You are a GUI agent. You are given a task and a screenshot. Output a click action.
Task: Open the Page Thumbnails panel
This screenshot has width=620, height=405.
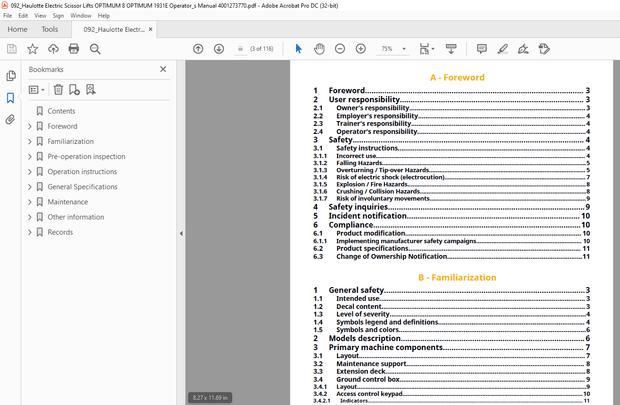point(11,76)
